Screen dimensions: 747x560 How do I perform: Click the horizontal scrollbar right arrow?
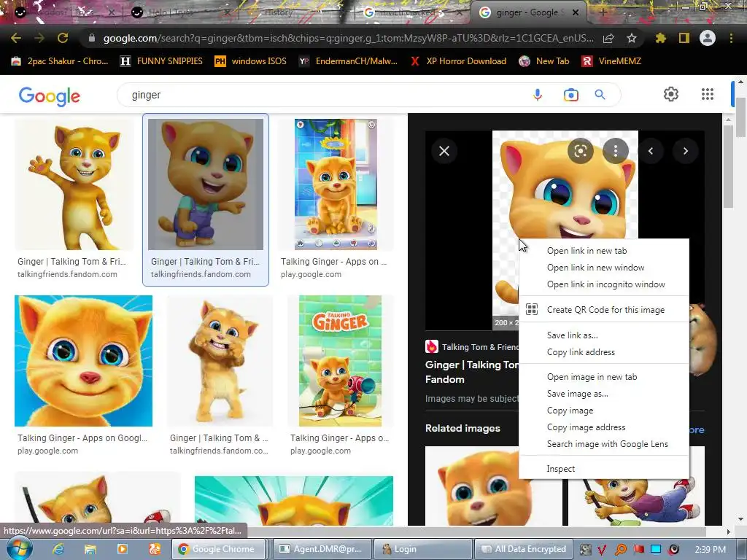728,532
